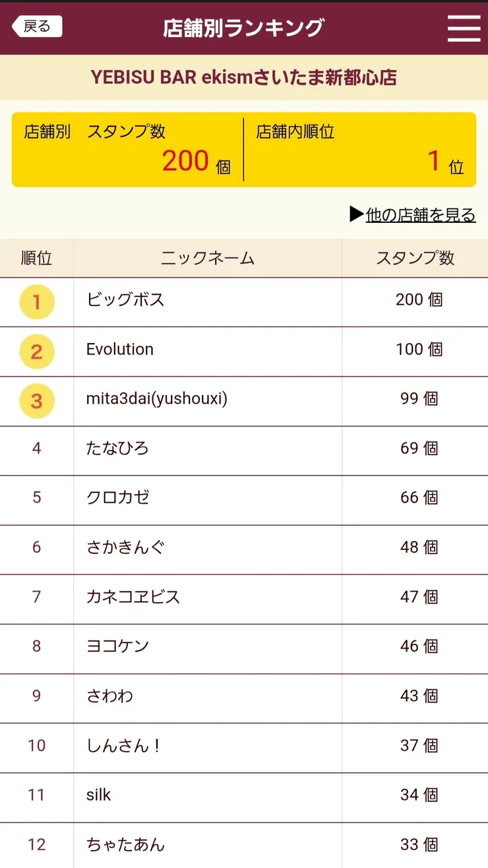This screenshot has width=488, height=868.
Task: Tap the 店舗内順位 1位 section
Action: 363,150
